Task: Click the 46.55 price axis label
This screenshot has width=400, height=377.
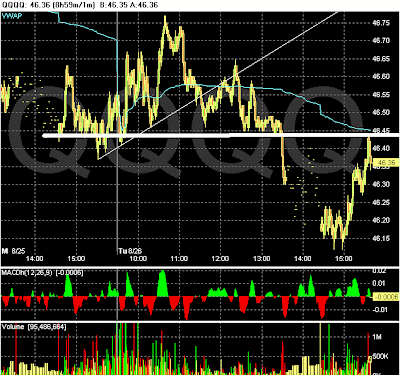Action: [381, 95]
